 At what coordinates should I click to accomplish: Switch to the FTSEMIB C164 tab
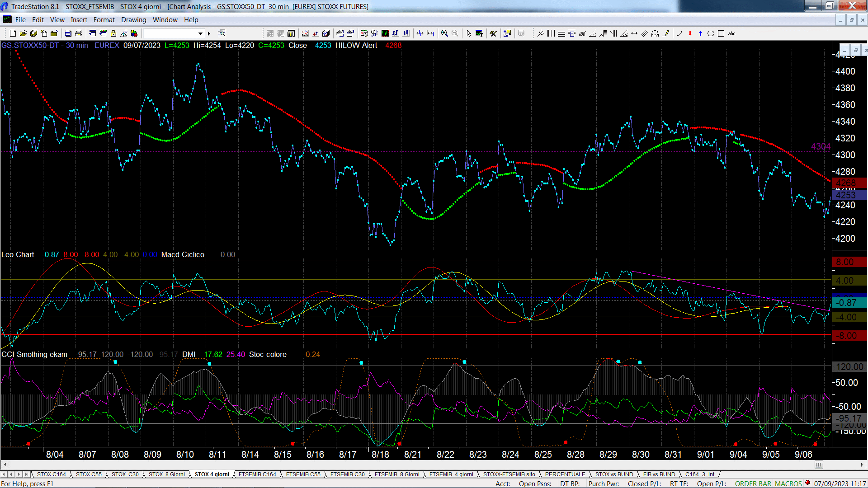click(x=257, y=474)
